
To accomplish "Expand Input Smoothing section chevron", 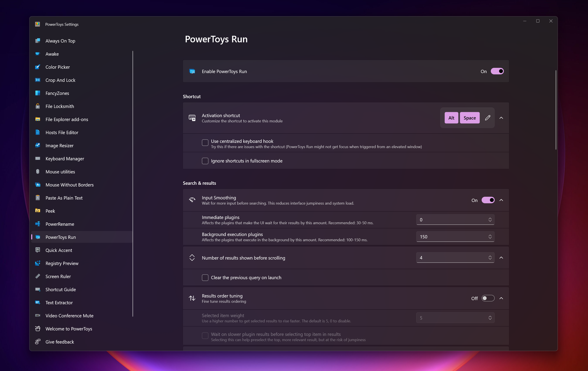I will (502, 200).
